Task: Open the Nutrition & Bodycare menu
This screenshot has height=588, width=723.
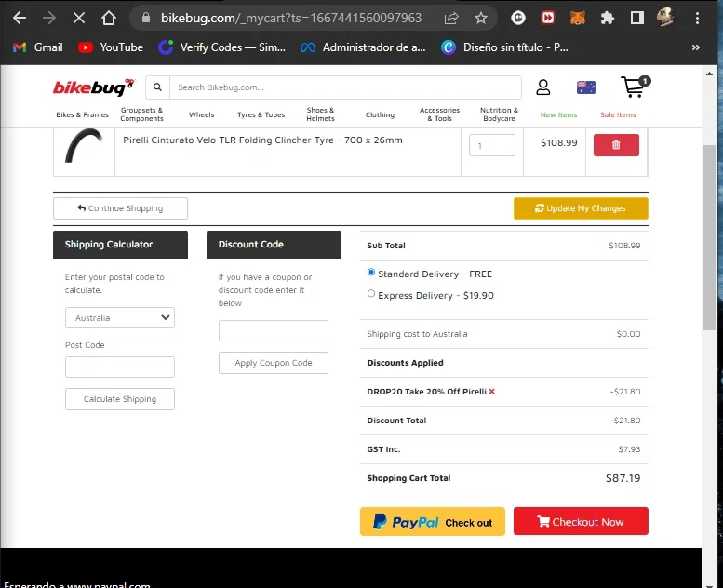Action: click(x=499, y=114)
